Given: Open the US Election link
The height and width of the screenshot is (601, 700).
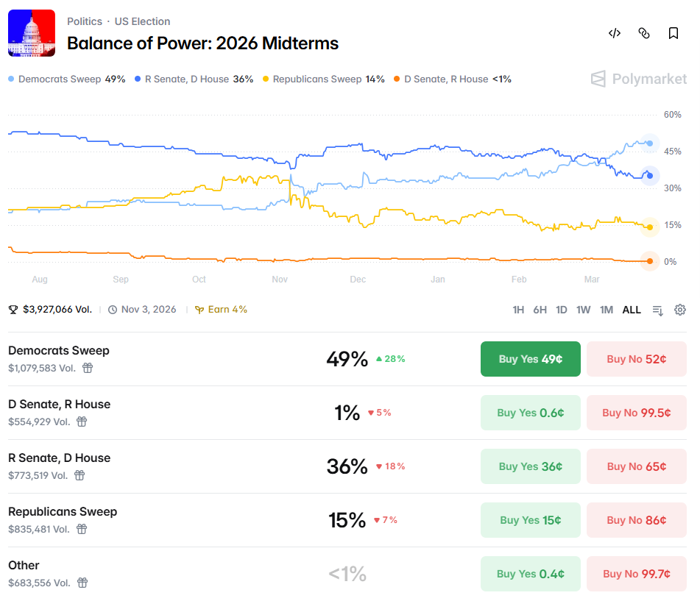Looking at the screenshot, I should [x=142, y=21].
